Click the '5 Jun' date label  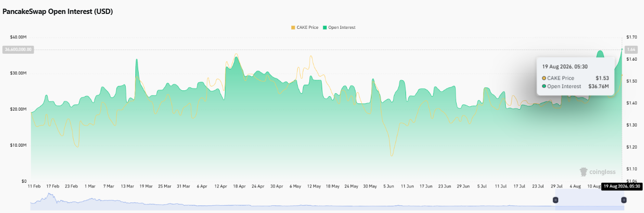(388, 186)
